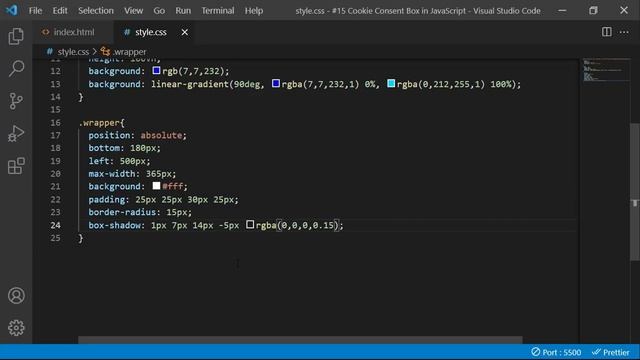
Task: Open the View menu
Action: coord(133,11)
